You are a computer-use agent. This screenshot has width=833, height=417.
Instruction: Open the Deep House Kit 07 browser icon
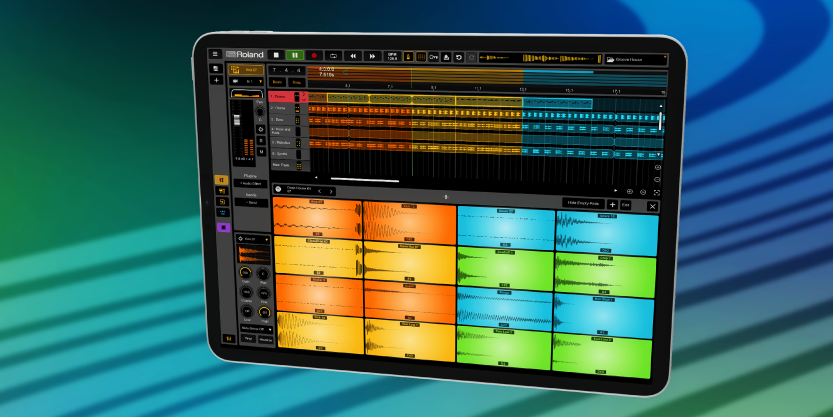click(x=278, y=189)
